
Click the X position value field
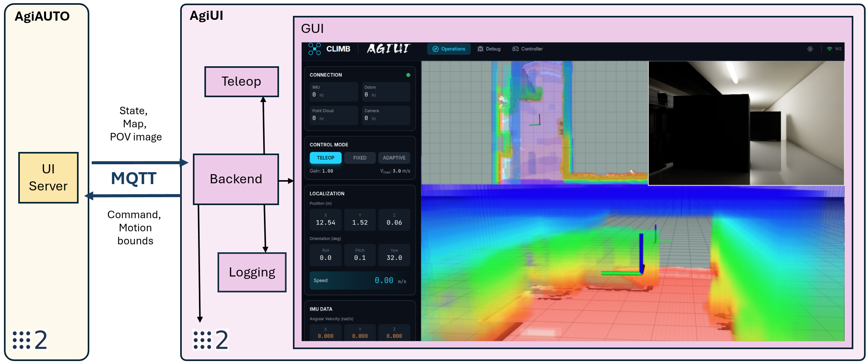tap(325, 220)
